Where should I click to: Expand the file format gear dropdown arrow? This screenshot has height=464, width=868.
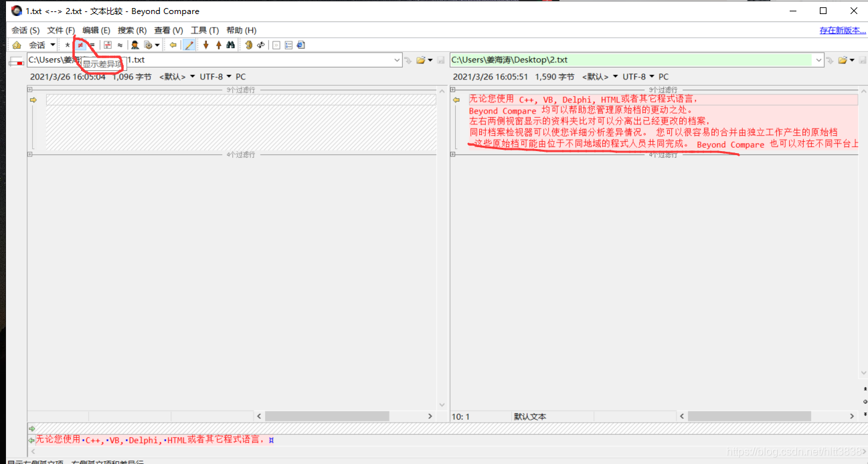[x=157, y=45]
